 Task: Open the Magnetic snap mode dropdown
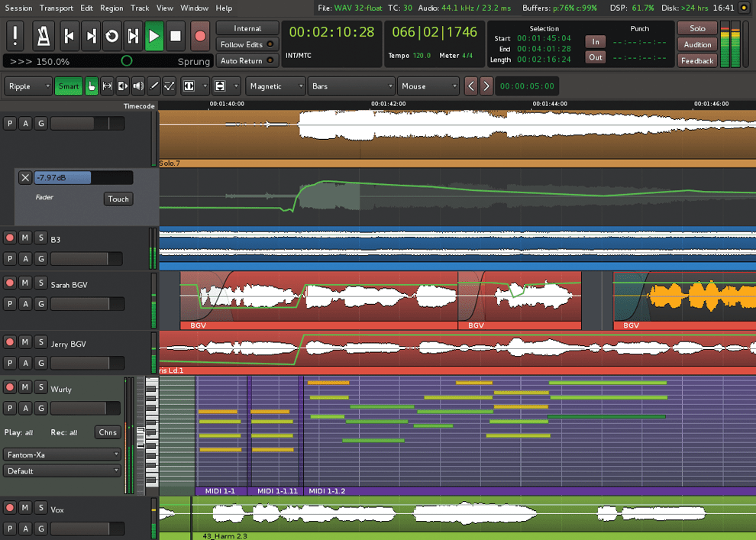tap(275, 86)
